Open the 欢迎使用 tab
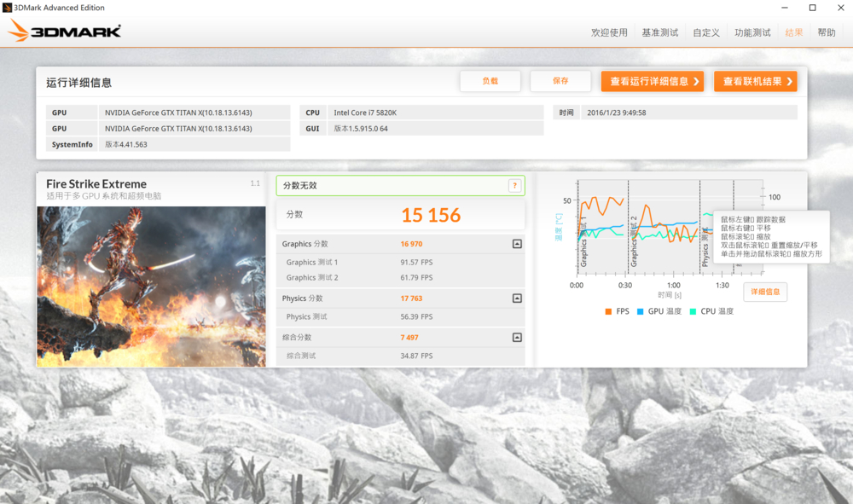The image size is (853, 504). [609, 32]
